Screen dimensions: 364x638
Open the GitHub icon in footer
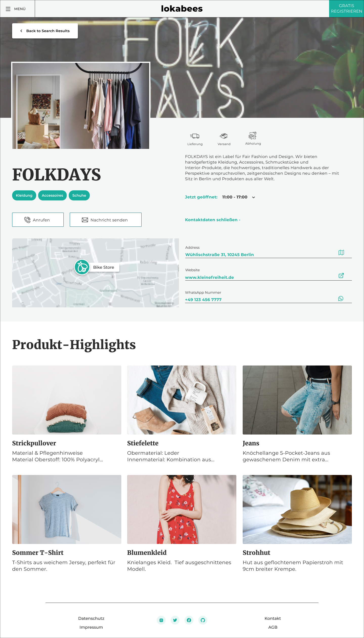point(203,620)
